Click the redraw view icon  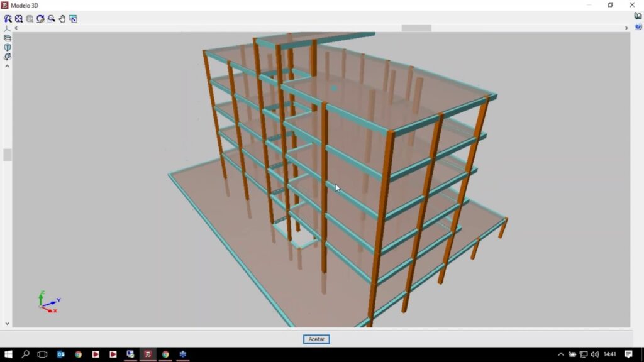tap(40, 19)
